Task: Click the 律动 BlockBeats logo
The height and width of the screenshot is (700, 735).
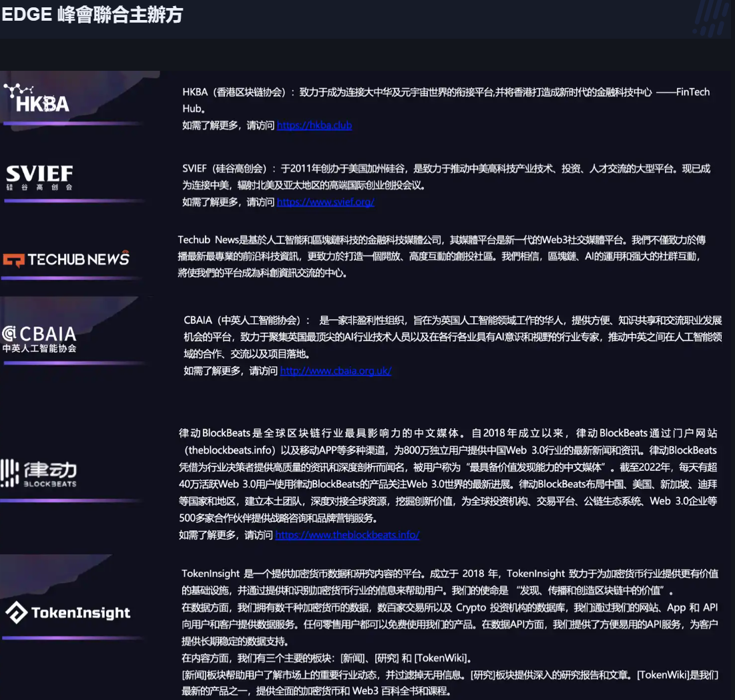Action: coord(39,474)
